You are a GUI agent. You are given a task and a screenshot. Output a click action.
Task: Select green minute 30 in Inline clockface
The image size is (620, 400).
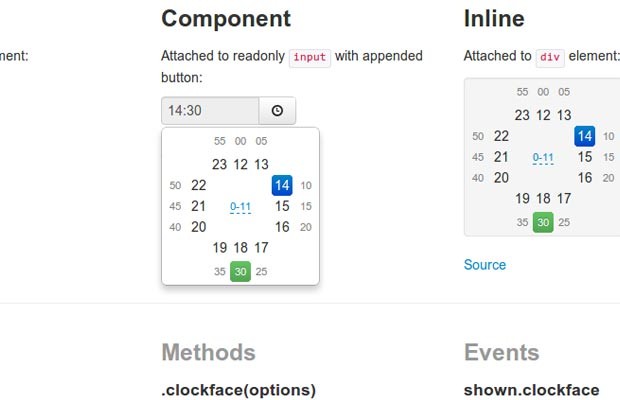(x=543, y=222)
